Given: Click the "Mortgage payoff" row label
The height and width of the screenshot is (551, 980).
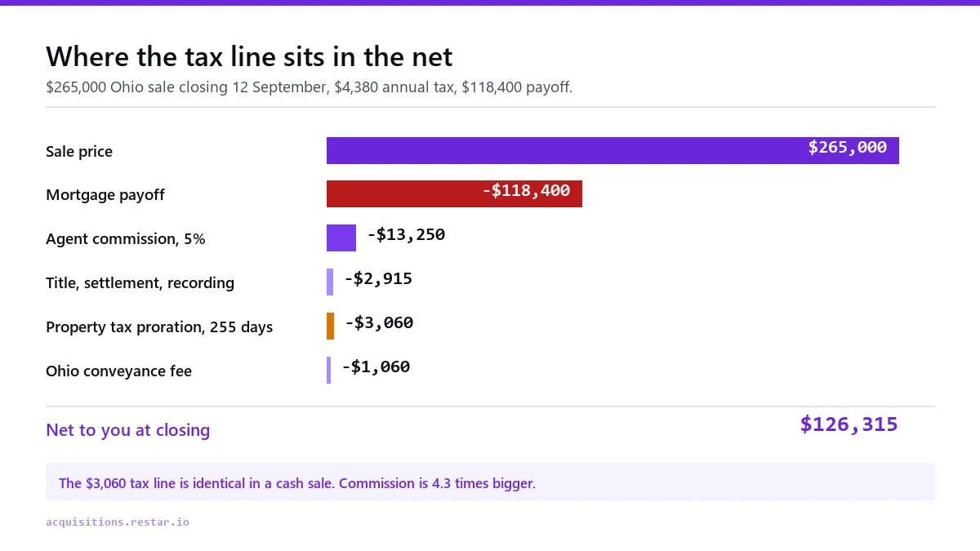Looking at the screenshot, I should point(105,195).
